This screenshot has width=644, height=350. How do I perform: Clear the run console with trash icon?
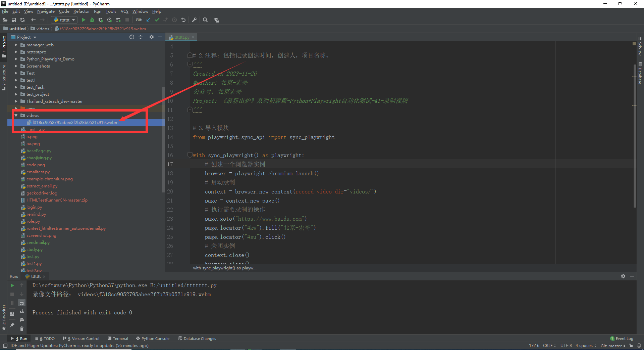coord(22,329)
